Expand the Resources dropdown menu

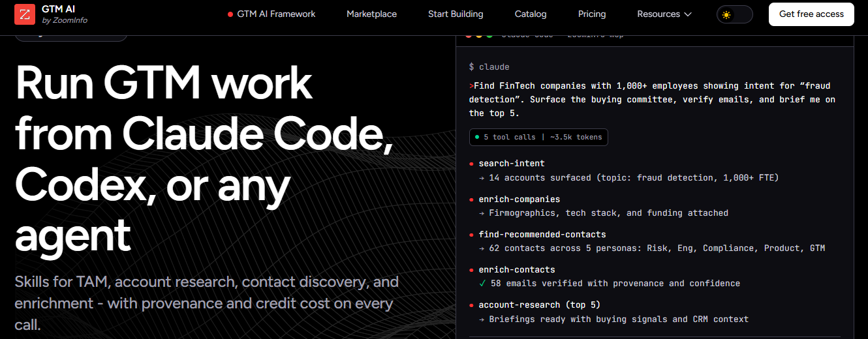pyautogui.click(x=664, y=14)
